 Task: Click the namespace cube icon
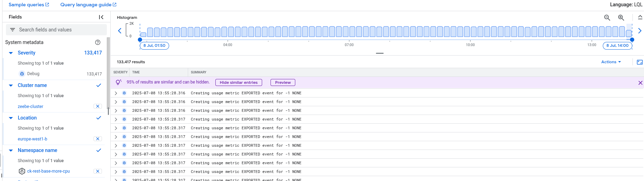tap(22, 171)
